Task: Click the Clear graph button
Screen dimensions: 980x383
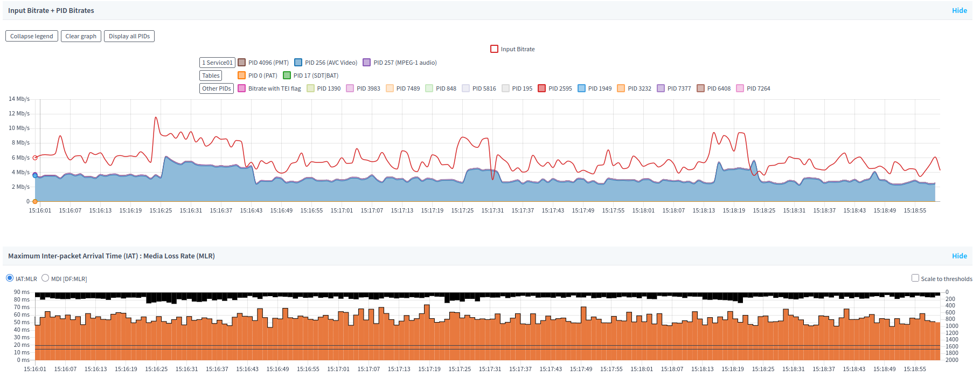Action: (81, 36)
